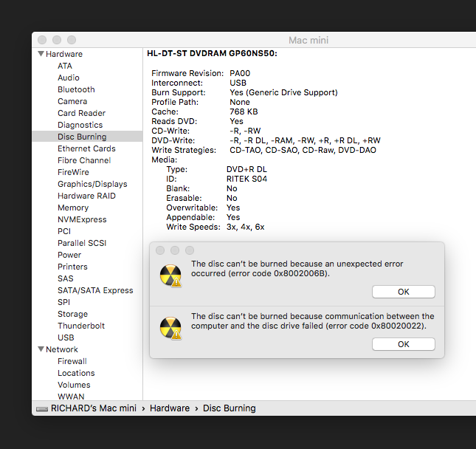Click the media Type value DVD+R DL

click(x=246, y=169)
